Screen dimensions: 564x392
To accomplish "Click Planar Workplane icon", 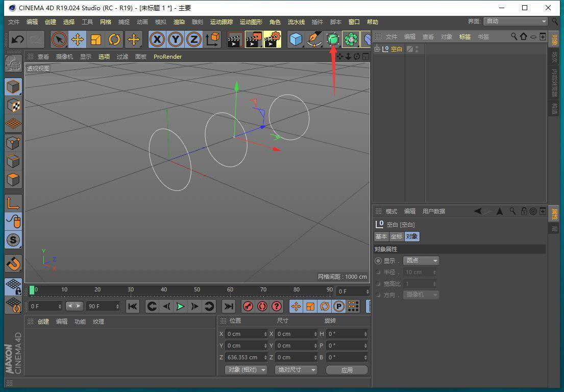I will (x=13, y=305).
